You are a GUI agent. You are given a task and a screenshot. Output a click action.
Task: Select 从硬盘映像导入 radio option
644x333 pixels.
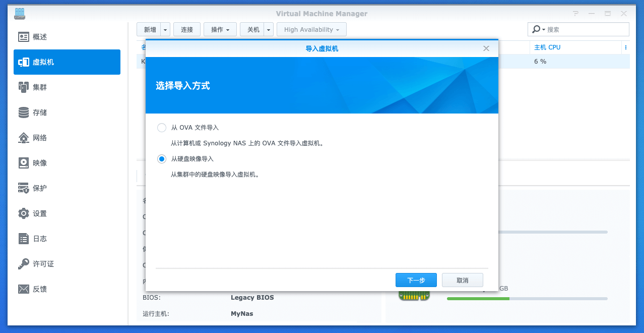[x=161, y=158]
